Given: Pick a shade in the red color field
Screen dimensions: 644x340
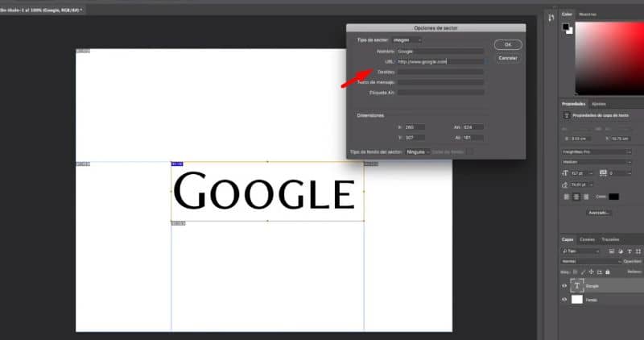Looking at the screenshot, I should pos(609,58).
